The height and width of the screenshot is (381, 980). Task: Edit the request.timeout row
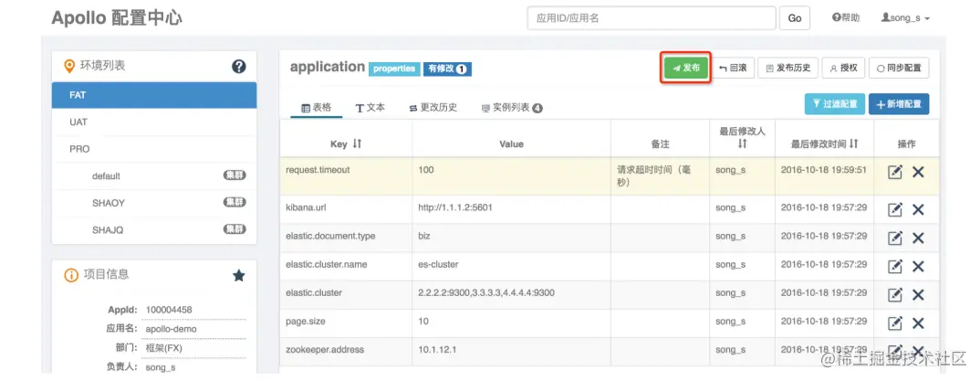895,172
